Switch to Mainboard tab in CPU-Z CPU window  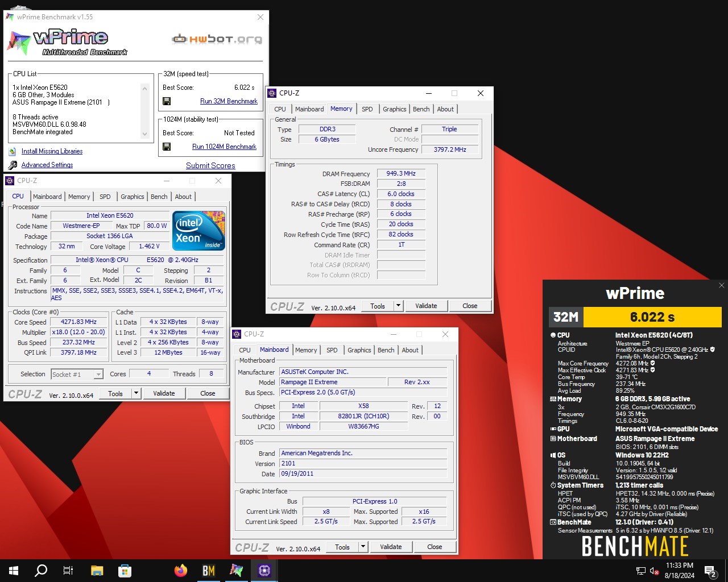[x=47, y=197]
